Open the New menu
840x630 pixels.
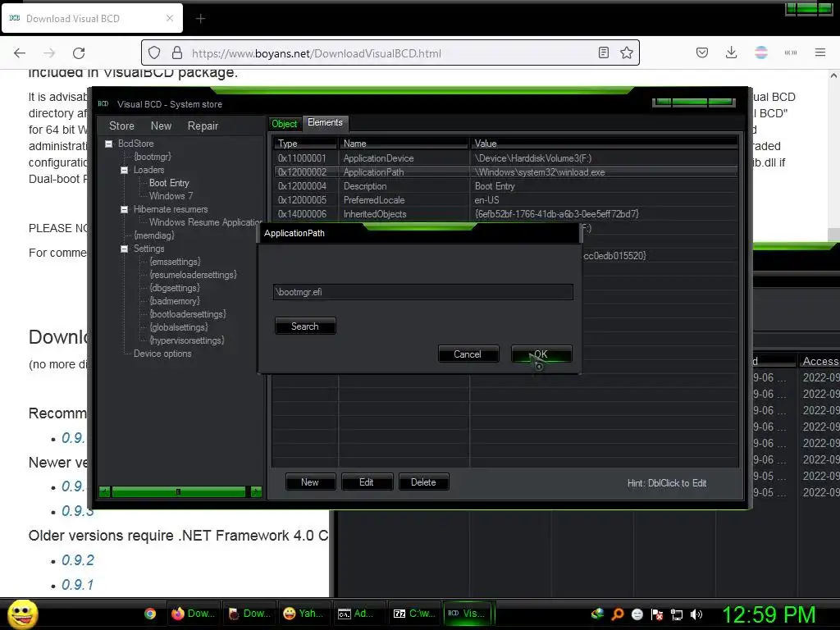click(x=161, y=126)
